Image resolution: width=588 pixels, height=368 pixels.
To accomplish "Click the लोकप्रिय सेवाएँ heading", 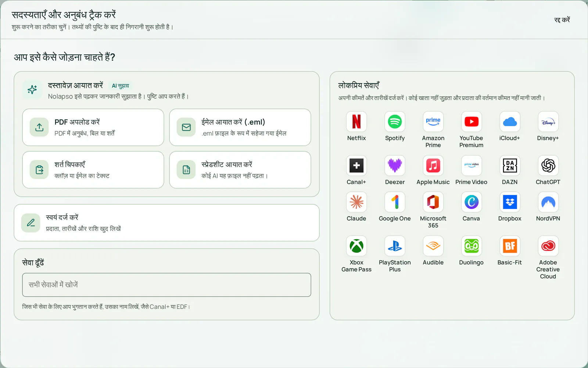I will coord(359,85).
